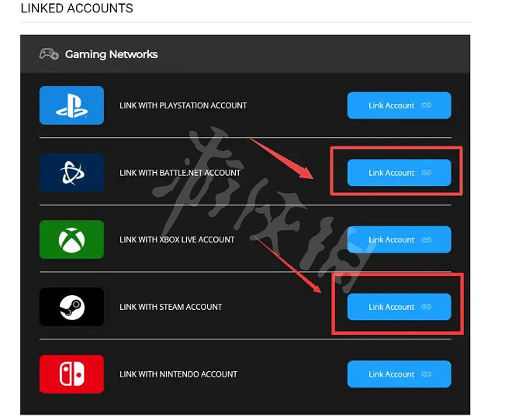Image resolution: width=529 pixels, height=420 pixels.
Task: Click the Link With Xbox Live Account label
Action: [177, 239]
